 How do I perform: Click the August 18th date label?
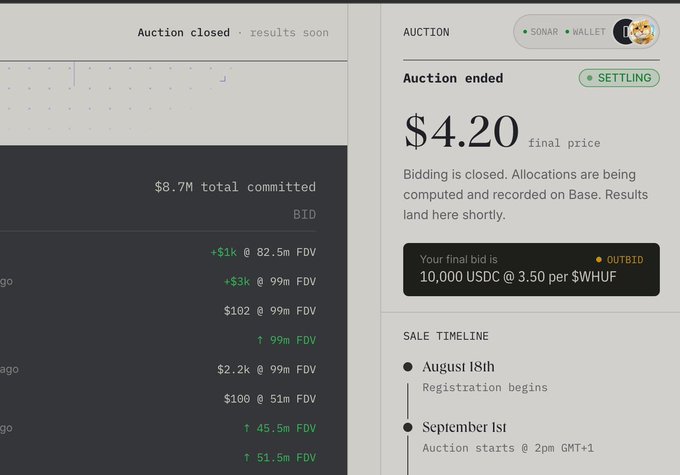[x=458, y=367]
